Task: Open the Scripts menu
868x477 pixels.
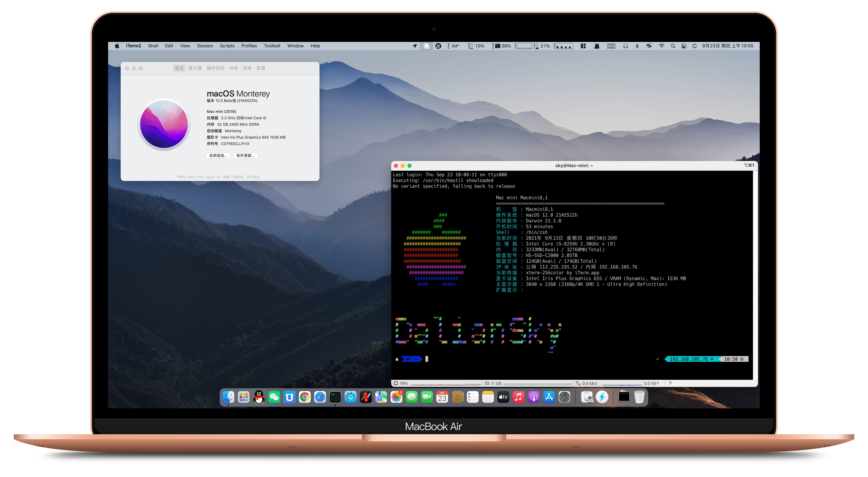Action: pyautogui.click(x=227, y=46)
